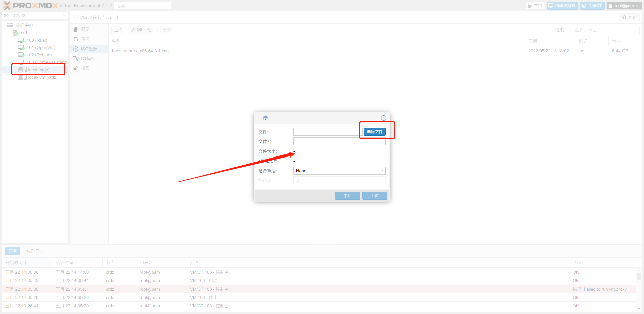Select the VM 100 (Ikuai) icon
The height and width of the screenshot is (314, 644).
point(21,40)
